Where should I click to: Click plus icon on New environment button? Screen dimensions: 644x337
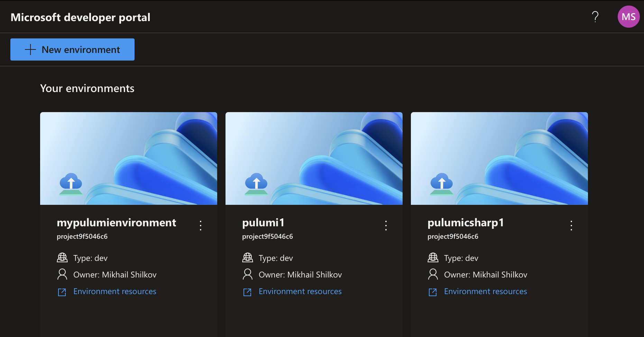coord(30,49)
